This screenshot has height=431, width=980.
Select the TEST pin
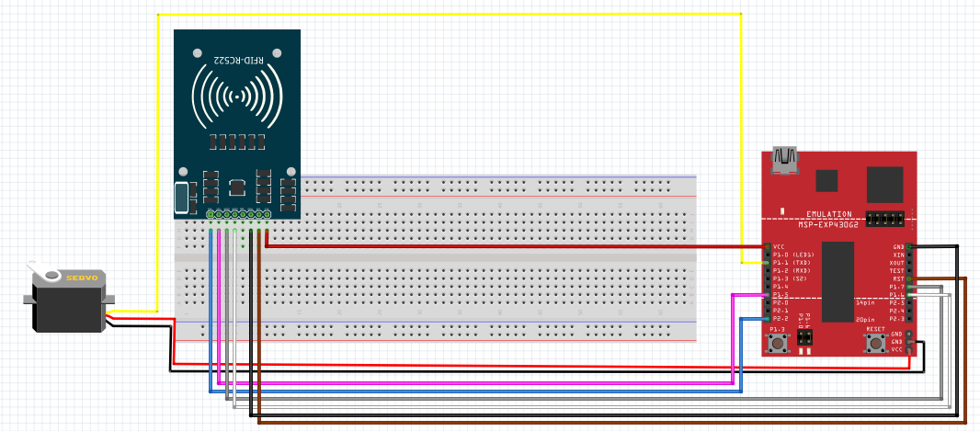click(909, 270)
